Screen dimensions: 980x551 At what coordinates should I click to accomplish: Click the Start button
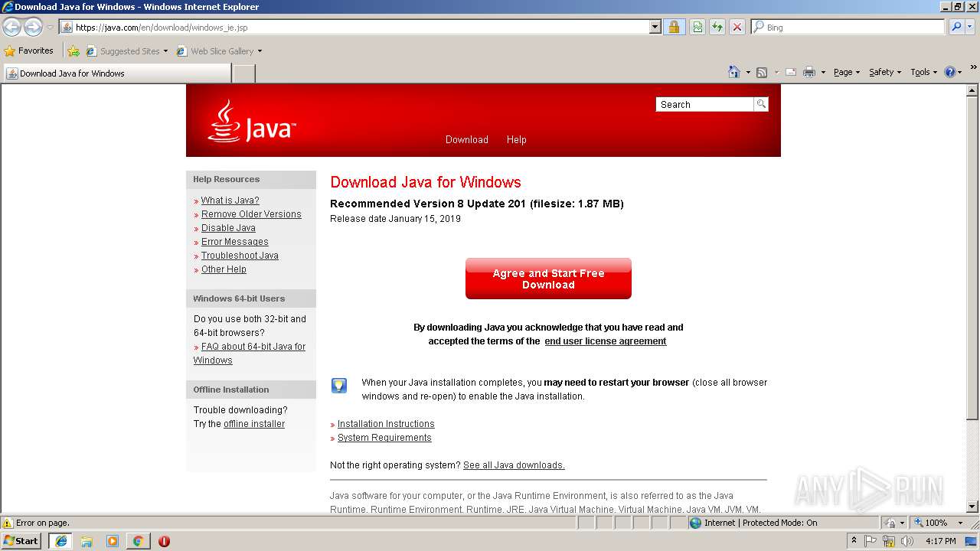point(21,541)
